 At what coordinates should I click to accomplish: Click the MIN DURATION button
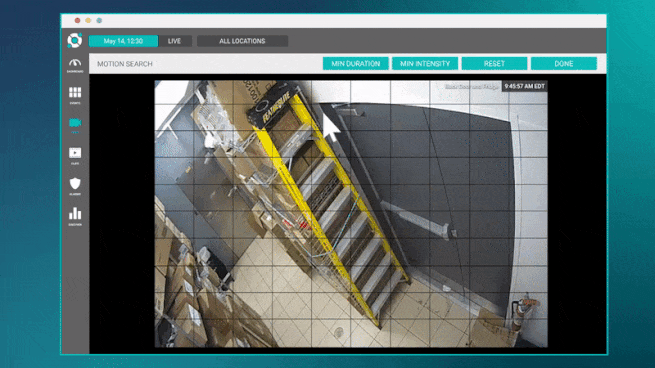355,63
